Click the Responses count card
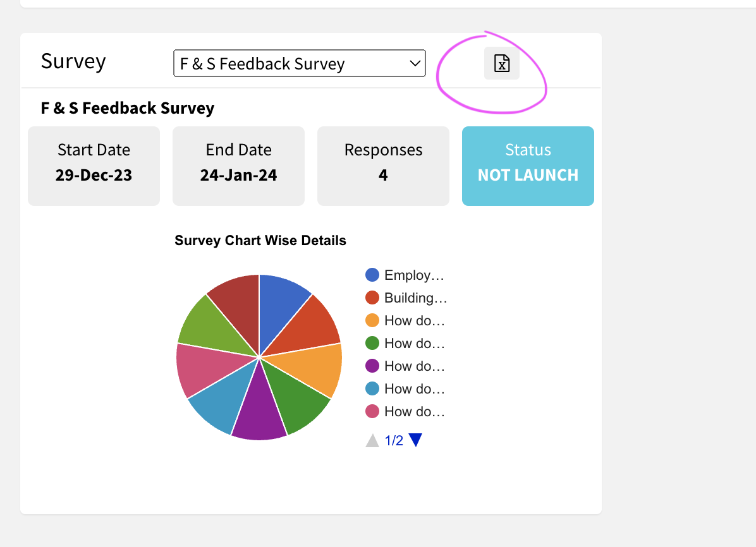Viewport: 756px width, 547px height. point(383,166)
